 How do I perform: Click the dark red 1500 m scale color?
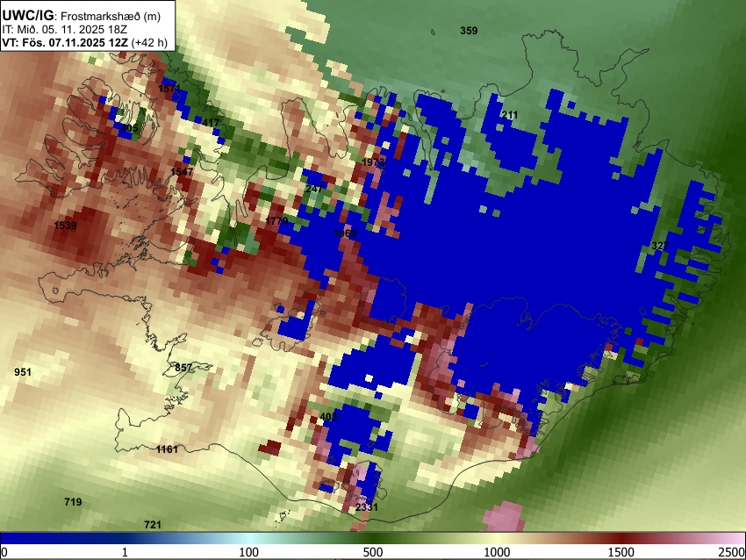pyautogui.click(x=621, y=538)
